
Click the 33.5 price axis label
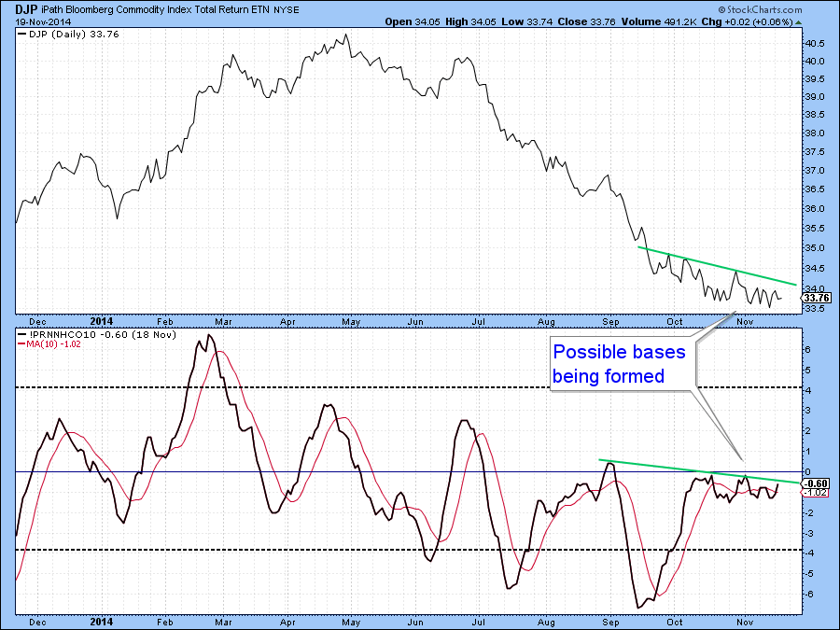click(x=814, y=309)
